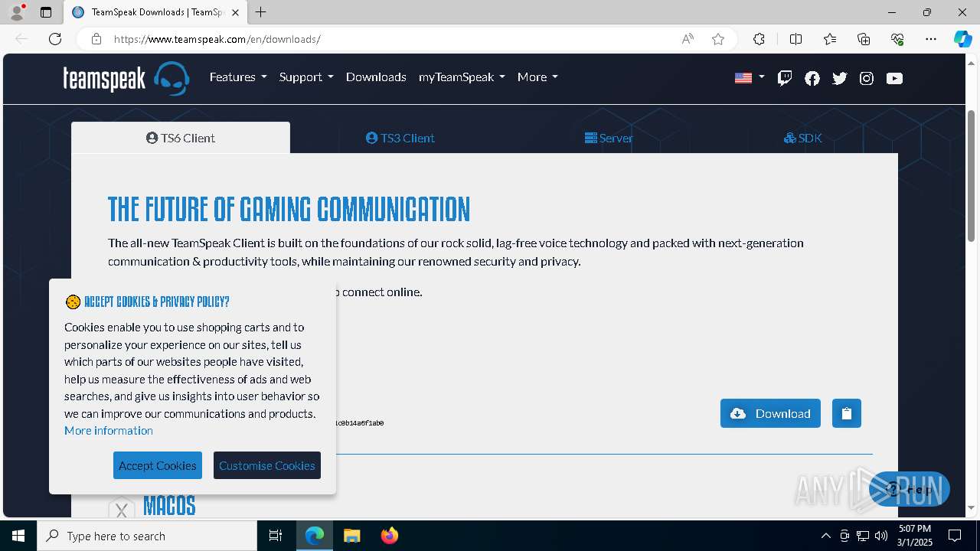The width and height of the screenshot is (980, 551).
Task: Open Windows Start menu
Action: point(18,536)
